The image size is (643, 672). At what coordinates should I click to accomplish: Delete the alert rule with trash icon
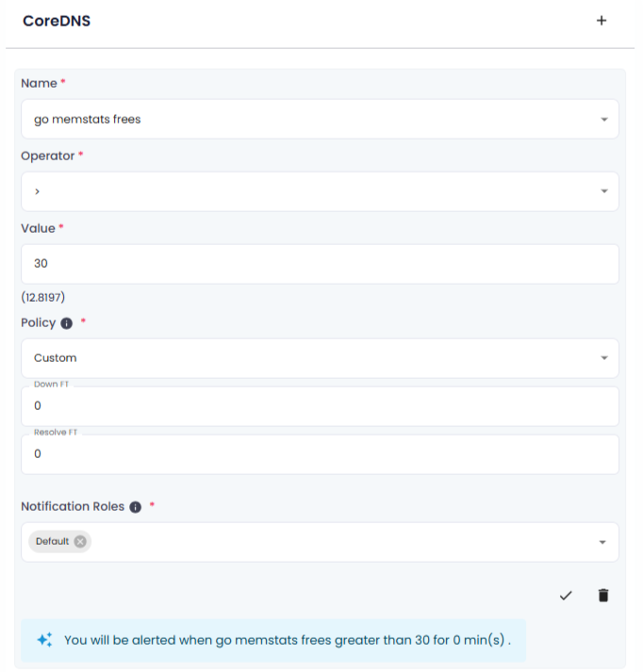(x=603, y=595)
